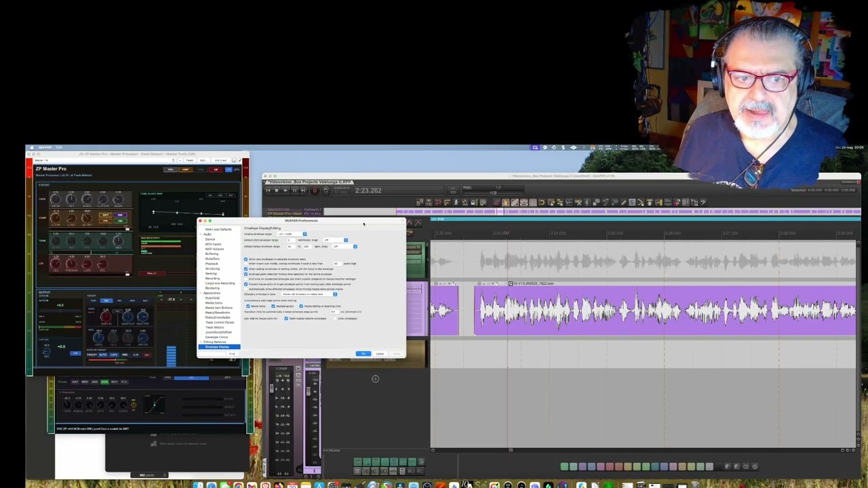
Task: Click the Go to end transport icon
Action: click(x=303, y=190)
